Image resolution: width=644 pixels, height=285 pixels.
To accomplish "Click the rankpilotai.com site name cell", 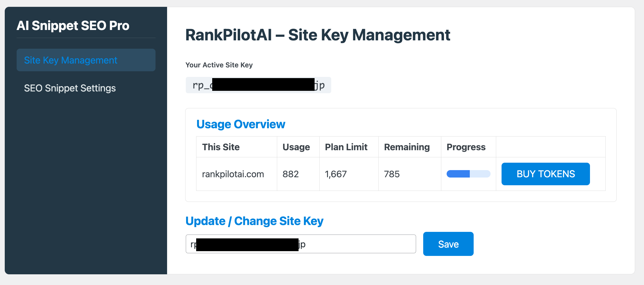I will coord(233,174).
